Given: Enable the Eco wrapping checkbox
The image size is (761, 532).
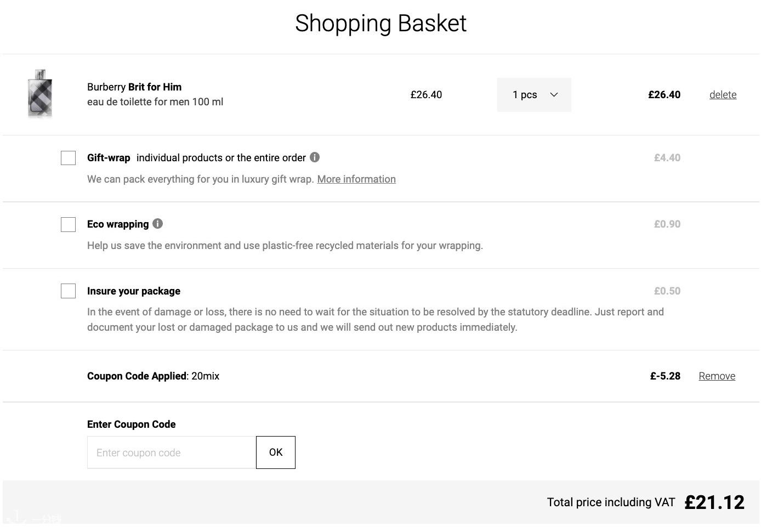Looking at the screenshot, I should pos(68,224).
